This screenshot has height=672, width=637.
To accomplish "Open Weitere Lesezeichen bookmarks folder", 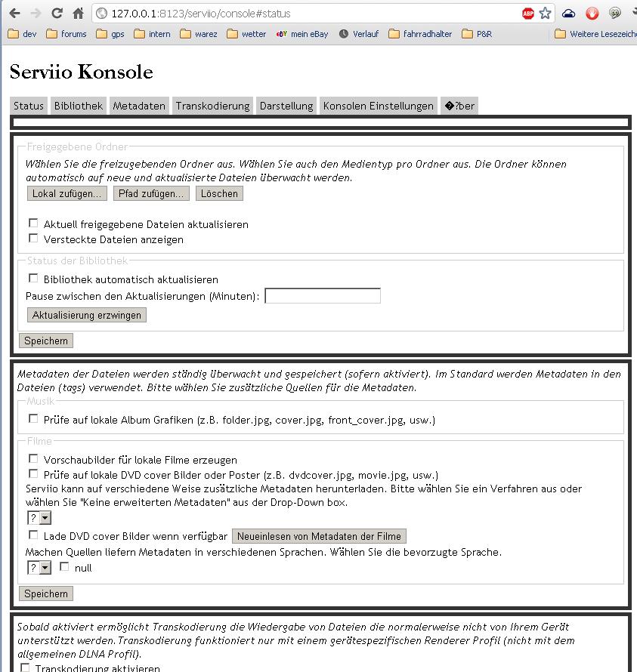I will pyautogui.click(x=595, y=34).
